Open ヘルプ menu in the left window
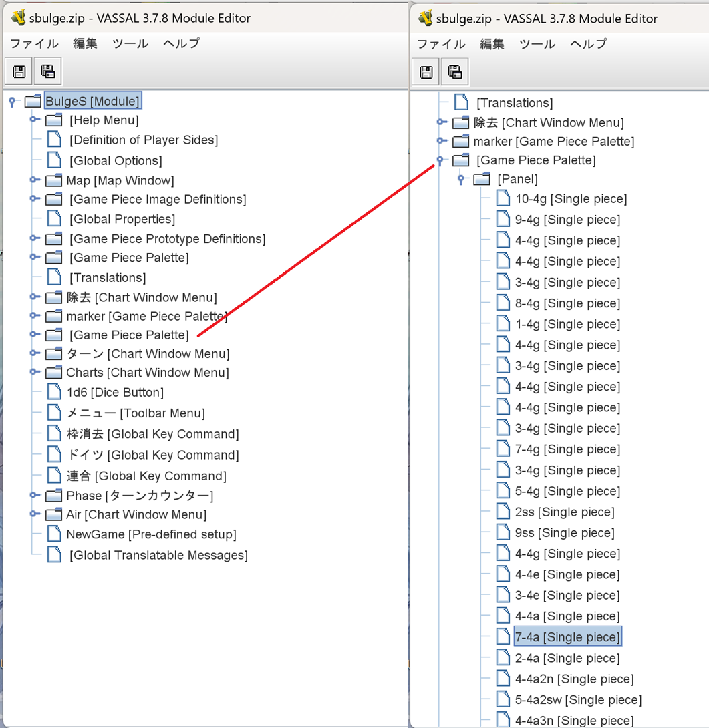709x728 pixels. (182, 43)
